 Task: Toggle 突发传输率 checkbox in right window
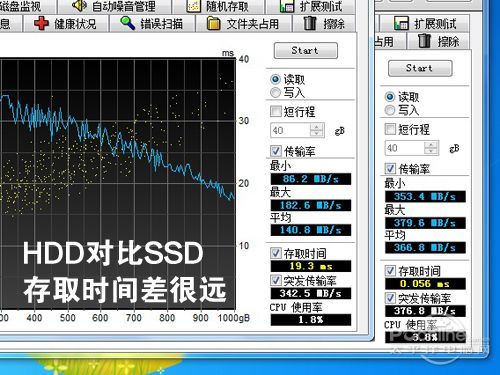[390, 298]
